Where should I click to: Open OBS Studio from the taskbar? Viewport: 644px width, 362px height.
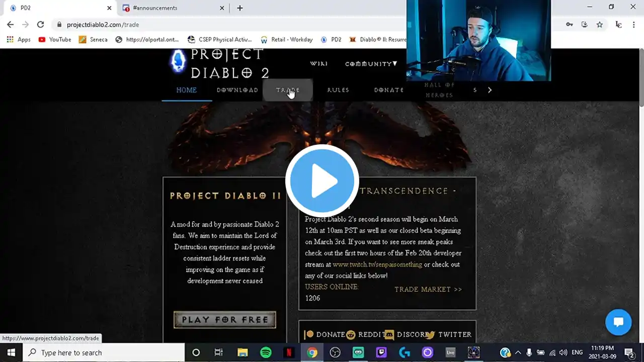click(335, 352)
